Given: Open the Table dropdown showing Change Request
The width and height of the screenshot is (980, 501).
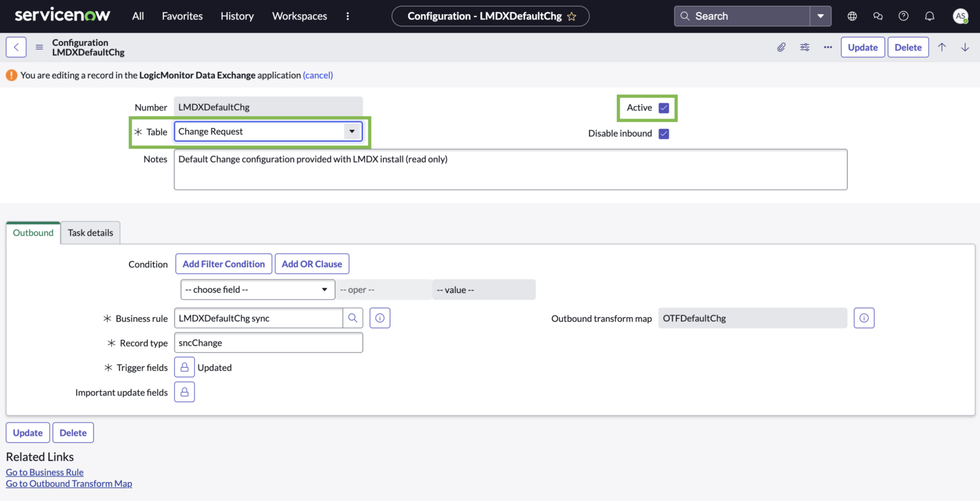Looking at the screenshot, I should 268,131.
